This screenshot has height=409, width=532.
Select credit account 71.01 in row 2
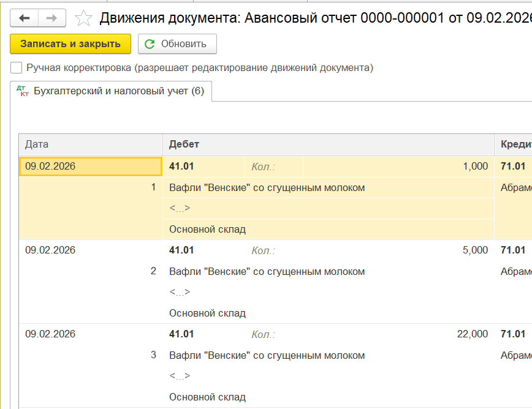(x=513, y=250)
